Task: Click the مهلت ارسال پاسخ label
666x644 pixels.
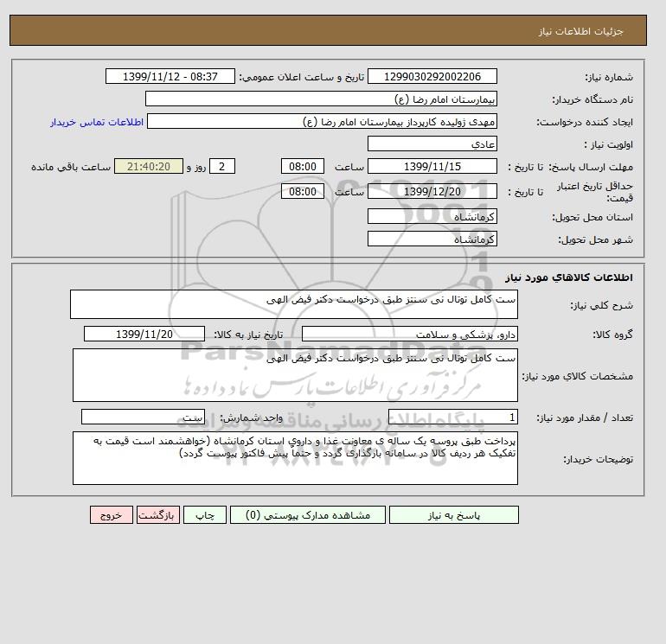Action: pyautogui.click(x=591, y=167)
